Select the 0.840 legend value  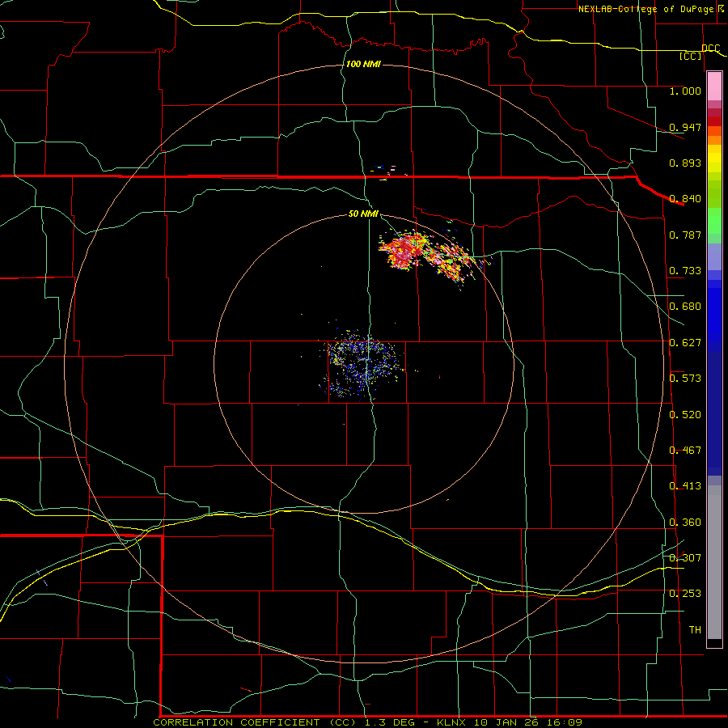(x=685, y=198)
